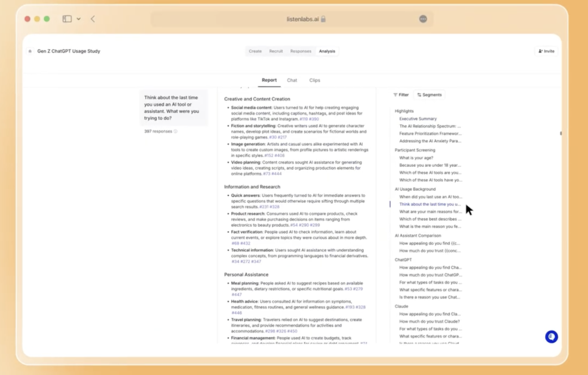Image resolution: width=588 pixels, height=375 pixels.
Task: Click the info icon next to 397 responses
Action: point(175,131)
